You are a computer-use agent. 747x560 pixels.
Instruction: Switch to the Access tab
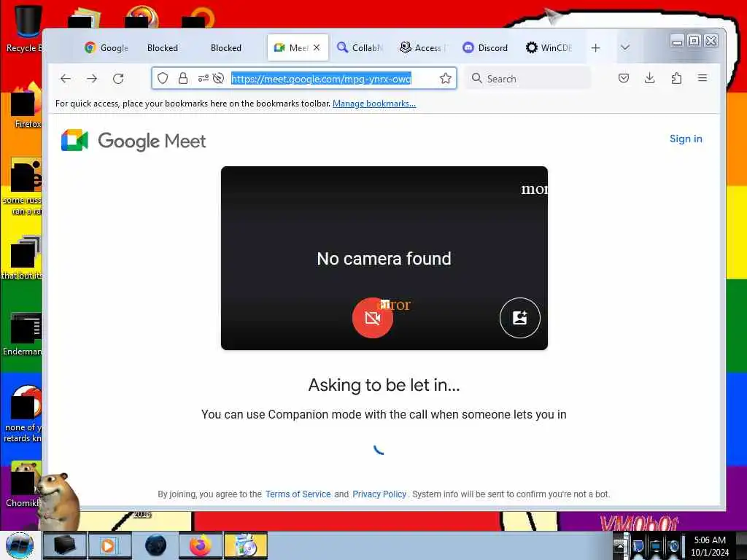pyautogui.click(x=423, y=47)
